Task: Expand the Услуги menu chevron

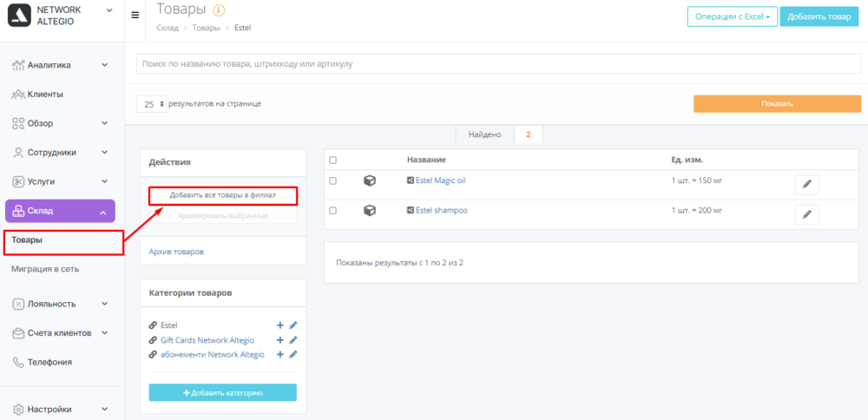Action: tap(105, 181)
